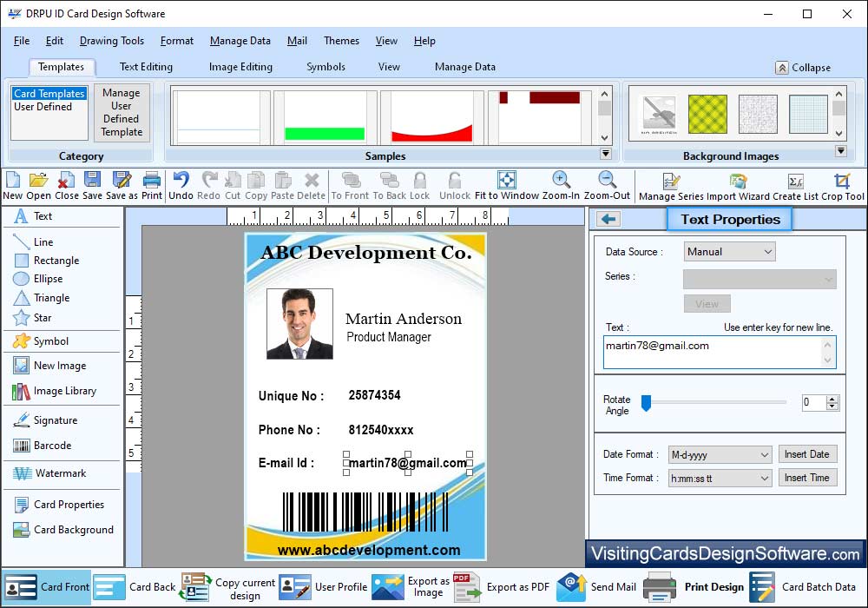Open Manage Series tool
868x608 pixels.
tap(671, 187)
